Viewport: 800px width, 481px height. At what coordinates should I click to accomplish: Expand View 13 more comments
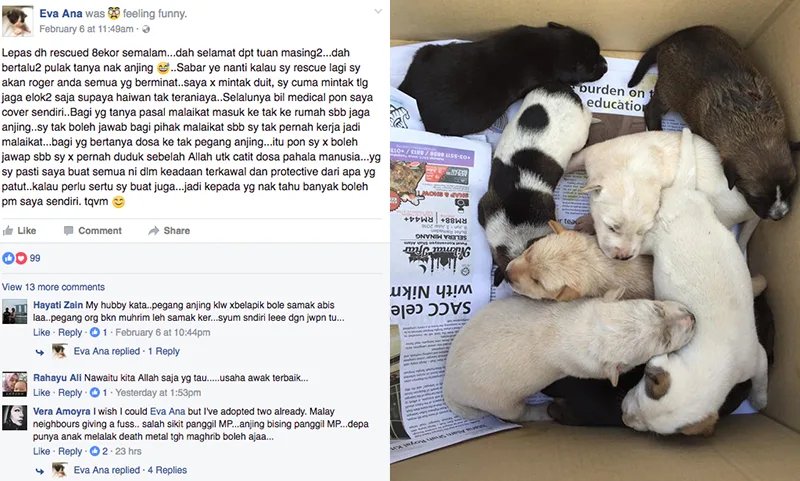point(53,287)
